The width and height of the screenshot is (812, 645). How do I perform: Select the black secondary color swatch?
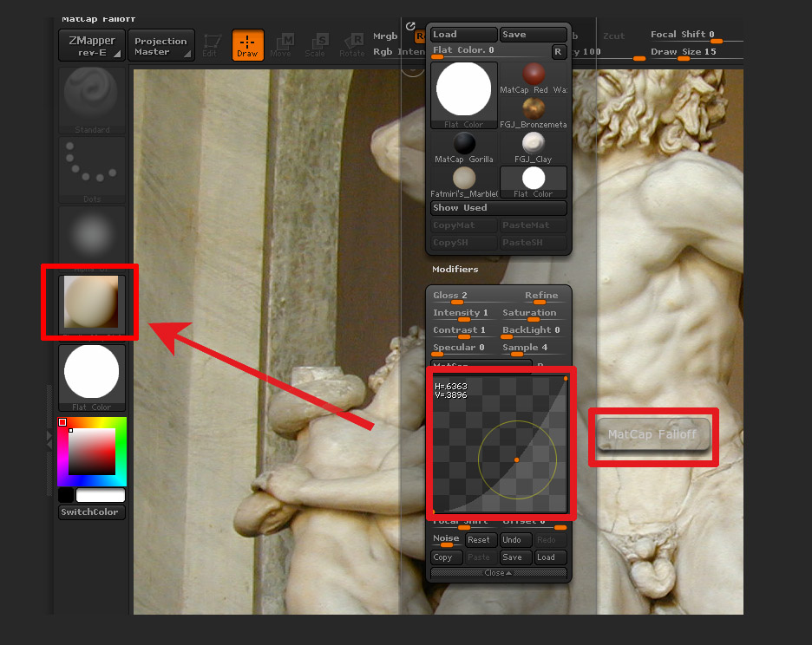[66, 495]
